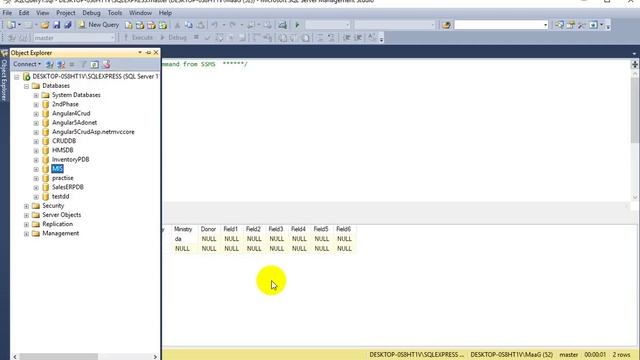Click the Save icon in the toolbar

point(56,25)
